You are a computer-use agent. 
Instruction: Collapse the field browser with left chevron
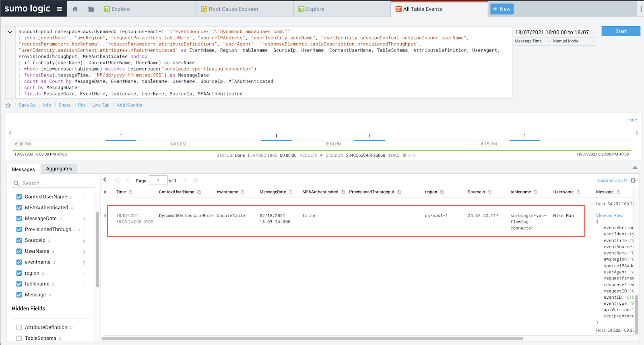pos(105,180)
